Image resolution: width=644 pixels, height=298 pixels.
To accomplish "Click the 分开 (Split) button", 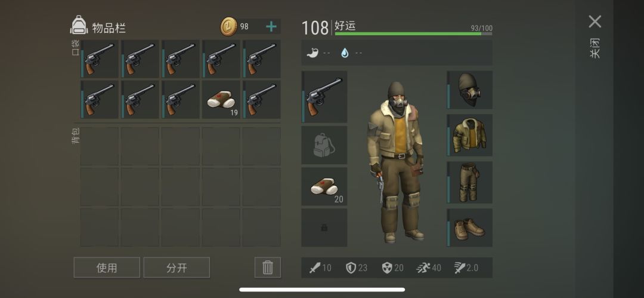I will (x=177, y=268).
